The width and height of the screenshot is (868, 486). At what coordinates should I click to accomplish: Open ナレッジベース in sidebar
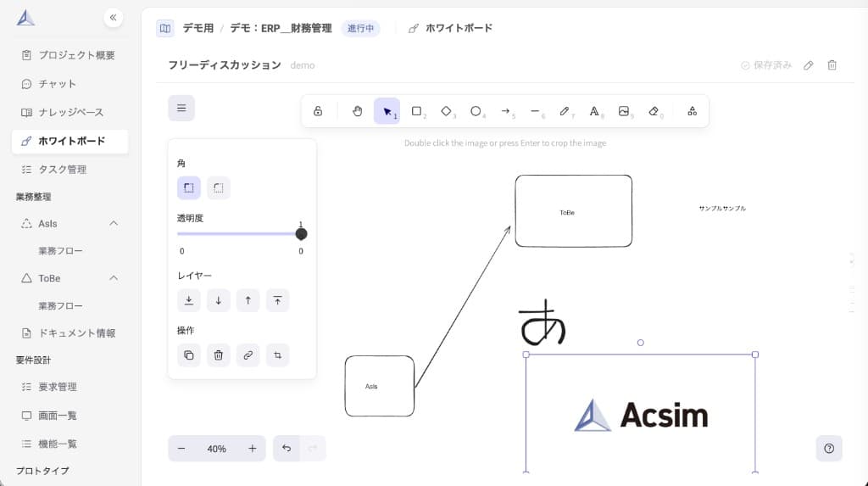(70, 112)
